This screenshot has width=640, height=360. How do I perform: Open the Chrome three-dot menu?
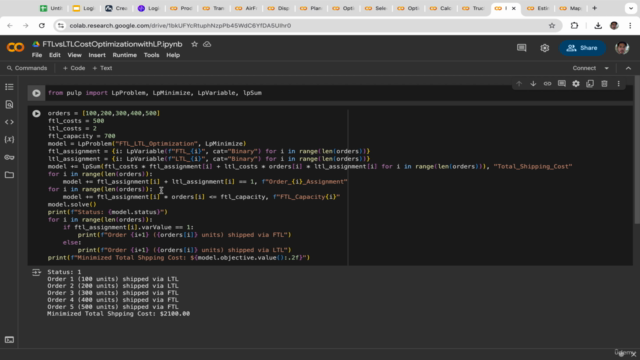630,25
